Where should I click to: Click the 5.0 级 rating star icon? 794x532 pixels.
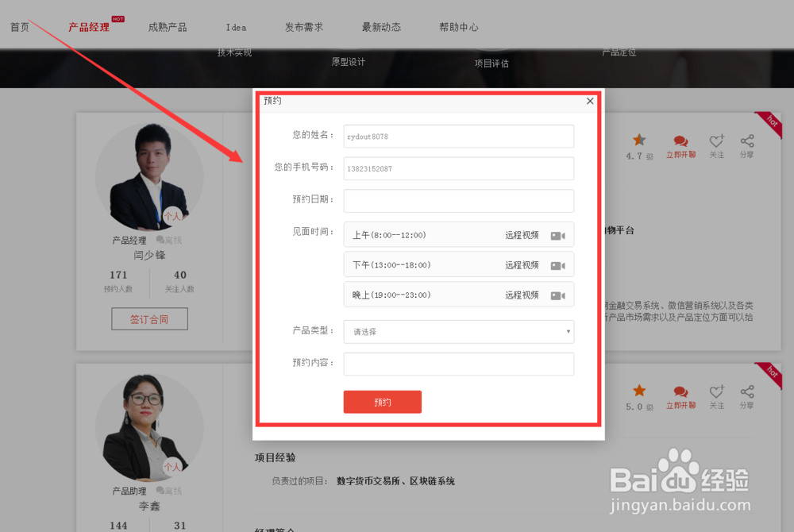pos(639,390)
